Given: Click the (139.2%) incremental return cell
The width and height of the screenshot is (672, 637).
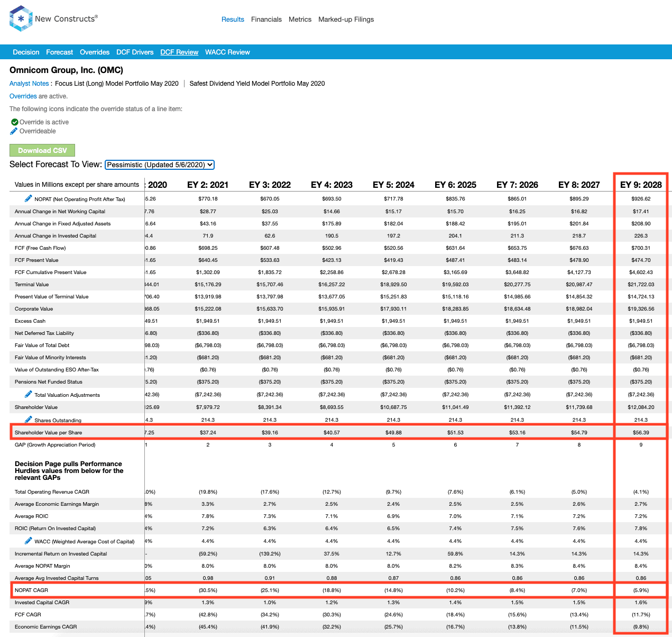Looking at the screenshot, I should pyautogui.click(x=270, y=554).
